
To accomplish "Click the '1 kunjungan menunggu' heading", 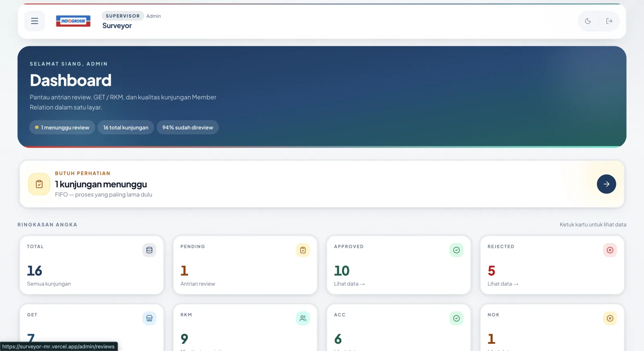I will pos(101,184).
